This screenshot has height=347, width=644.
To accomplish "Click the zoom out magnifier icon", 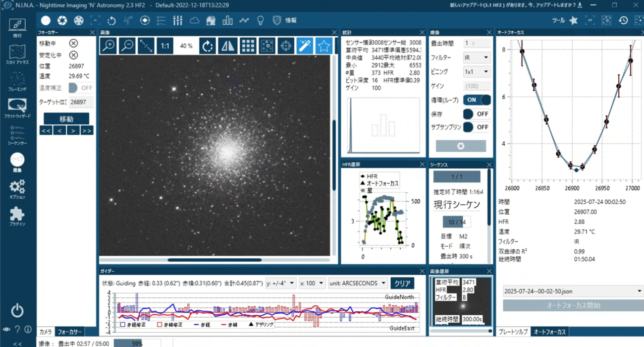I will coord(127,46).
